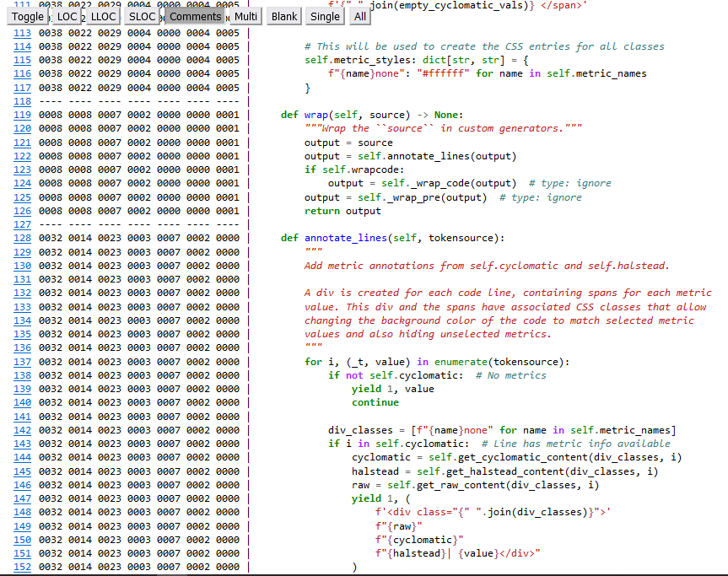Follow the line 118 link
Screen dimensions: 728x576
[x=22, y=101]
